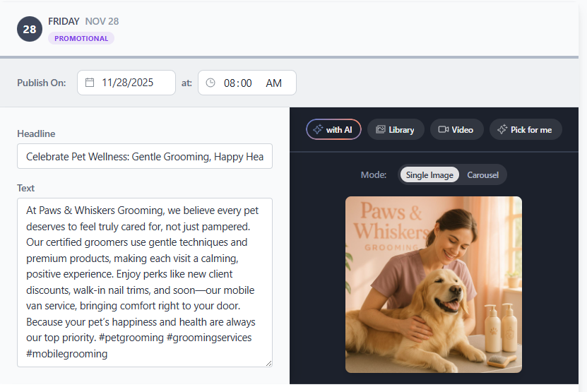Click the hour value 08 in time field

[230, 83]
